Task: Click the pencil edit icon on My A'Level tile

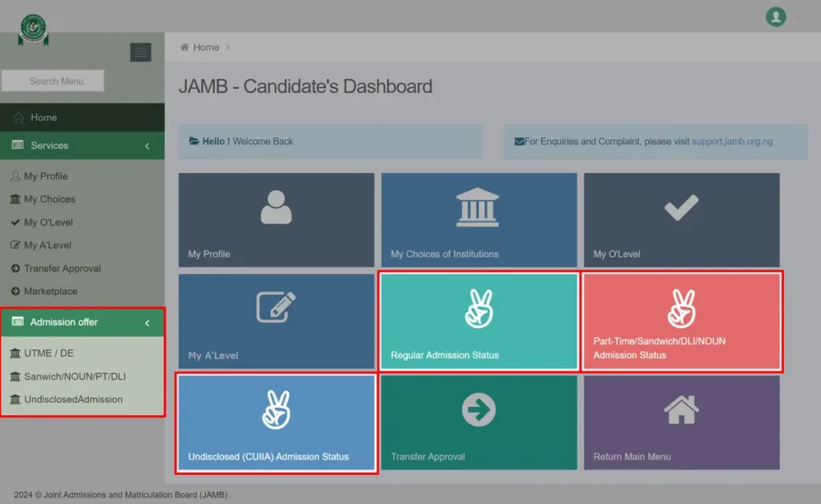Action: pyautogui.click(x=276, y=307)
